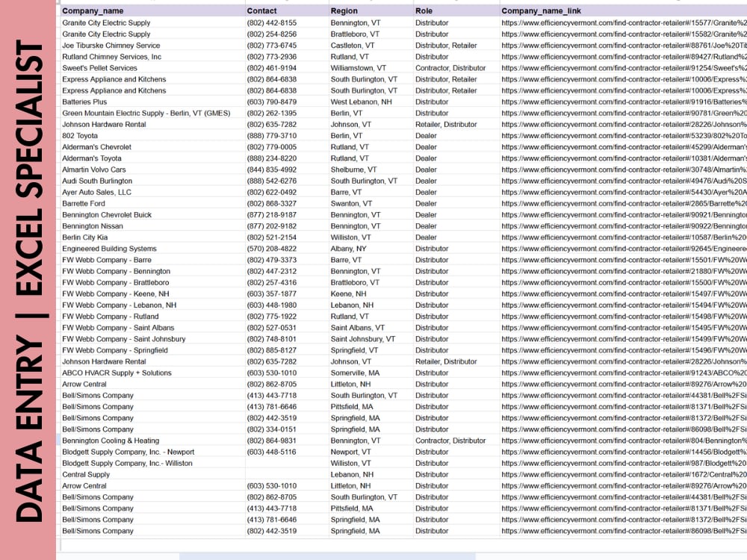Select the Newport, VT region cell
Viewport: 747px width, 560px height.
(371, 452)
